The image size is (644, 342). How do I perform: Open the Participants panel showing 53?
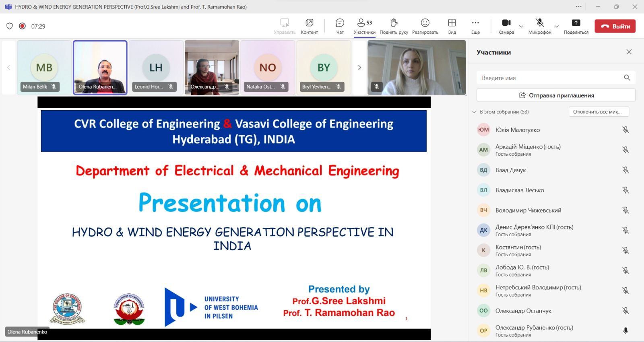click(x=365, y=26)
